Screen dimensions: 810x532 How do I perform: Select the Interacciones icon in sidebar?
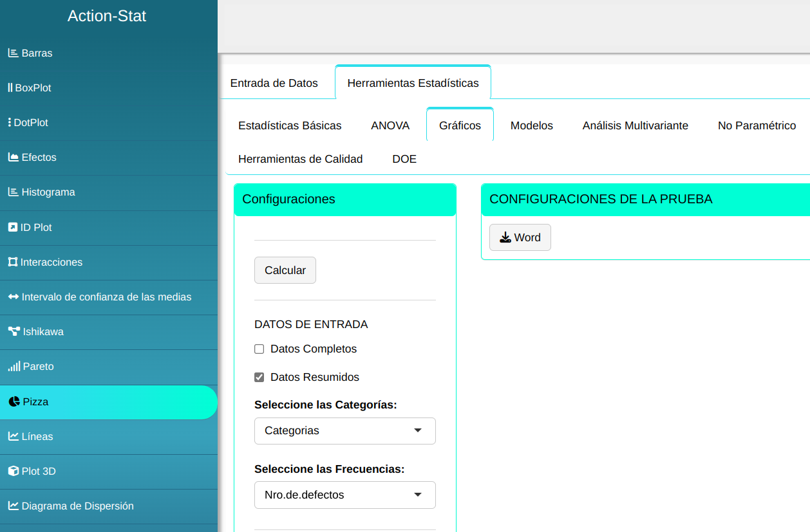click(x=12, y=262)
